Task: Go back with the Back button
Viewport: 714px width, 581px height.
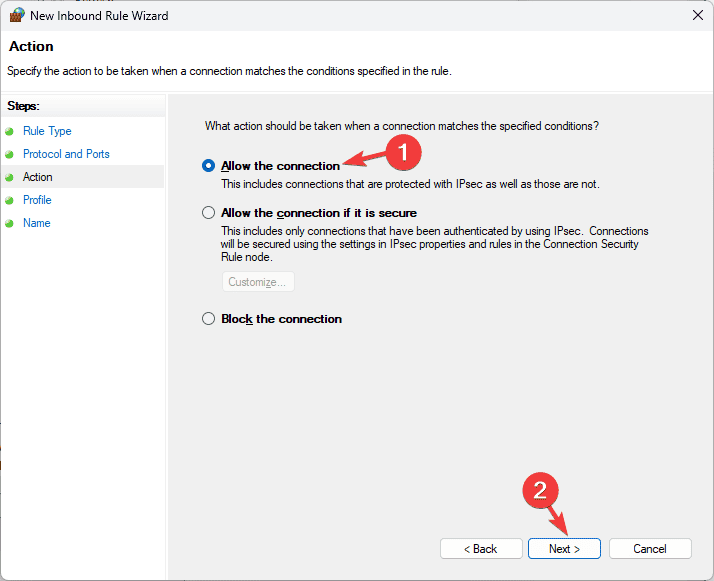Action: pos(481,549)
